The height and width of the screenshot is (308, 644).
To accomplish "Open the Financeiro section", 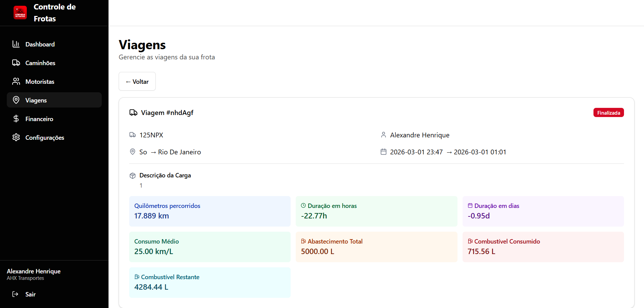I will 39,119.
